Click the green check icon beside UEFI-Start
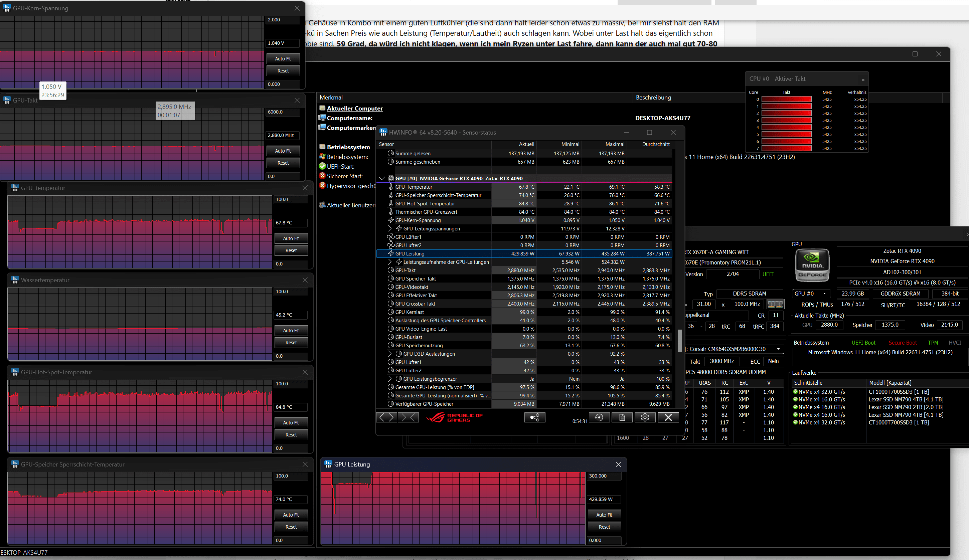The height and width of the screenshot is (560, 969). [322, 166]
